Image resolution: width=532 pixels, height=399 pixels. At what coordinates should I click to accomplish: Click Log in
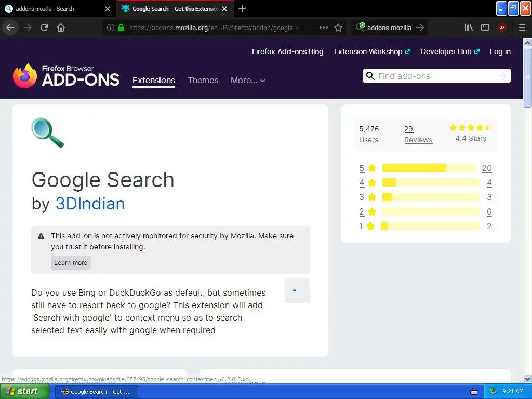click(x=500, y=51)
